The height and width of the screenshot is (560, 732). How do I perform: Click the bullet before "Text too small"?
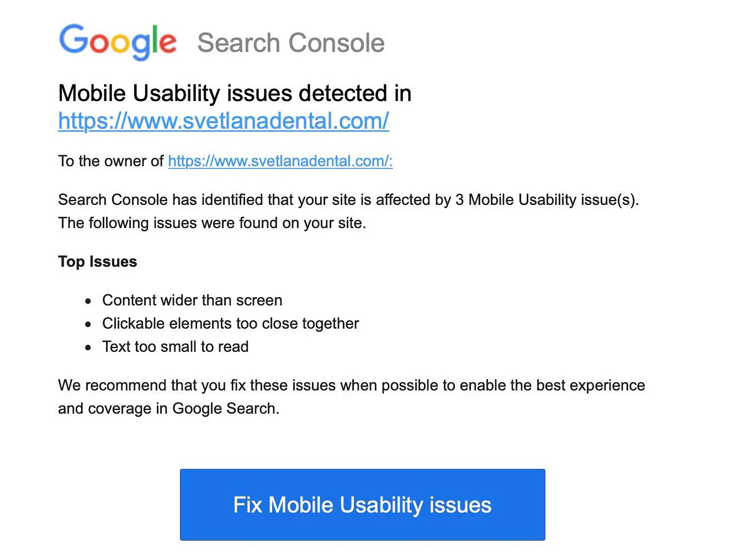pos(88,348)
